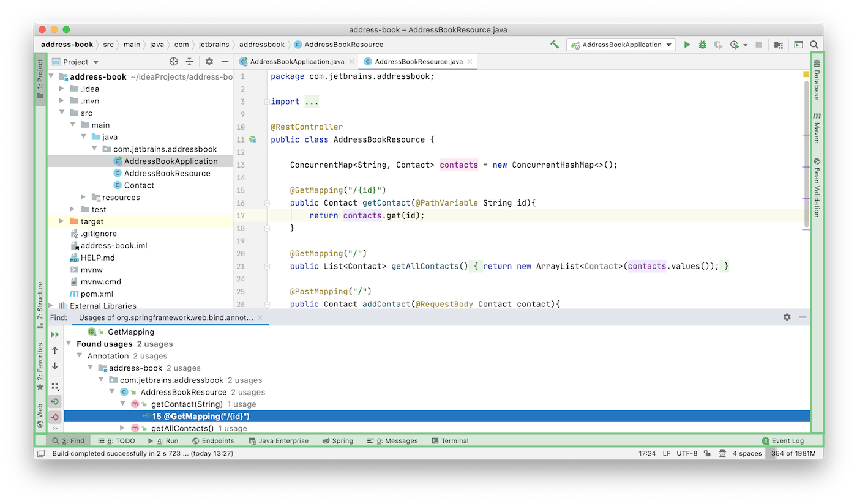Image resolution: width=857 pixels, height=504 pixels.
Task: Click the yellow inspection indicator above scrollbar
Action: pyautogui.click(x=806, y=74)
